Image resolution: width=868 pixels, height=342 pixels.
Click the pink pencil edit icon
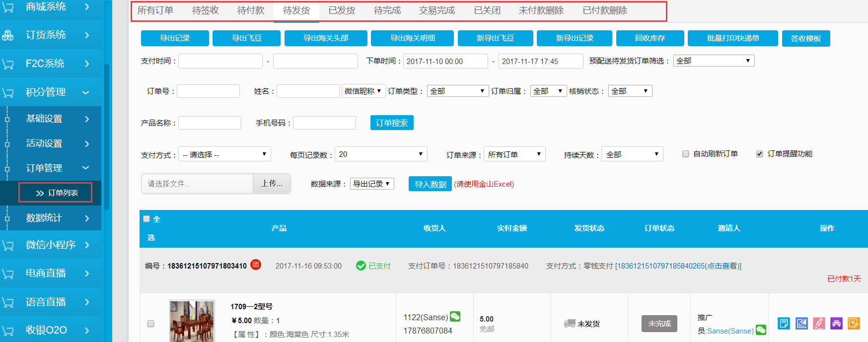[819, 324]
